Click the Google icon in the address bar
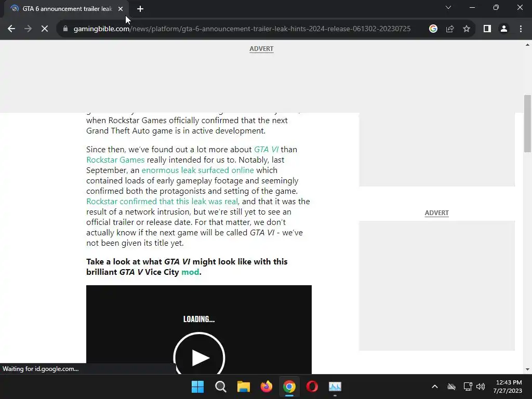The image size is (532, 399). (433, 29)
